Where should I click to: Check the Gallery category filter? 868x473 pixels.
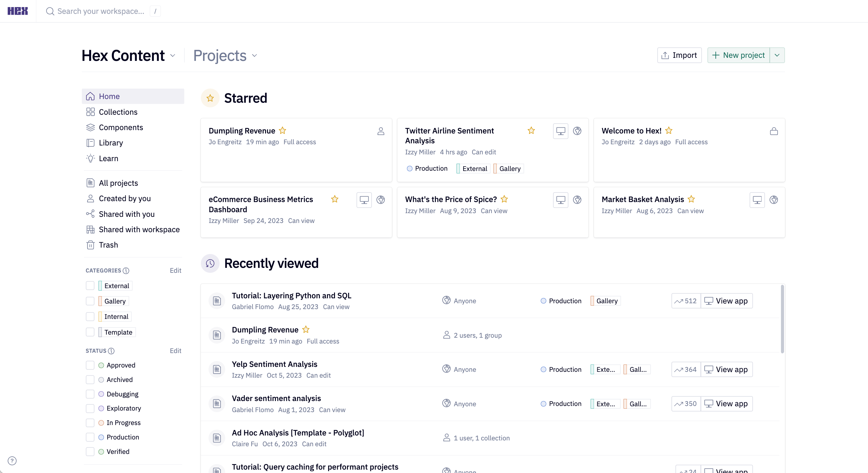[90, 301]
